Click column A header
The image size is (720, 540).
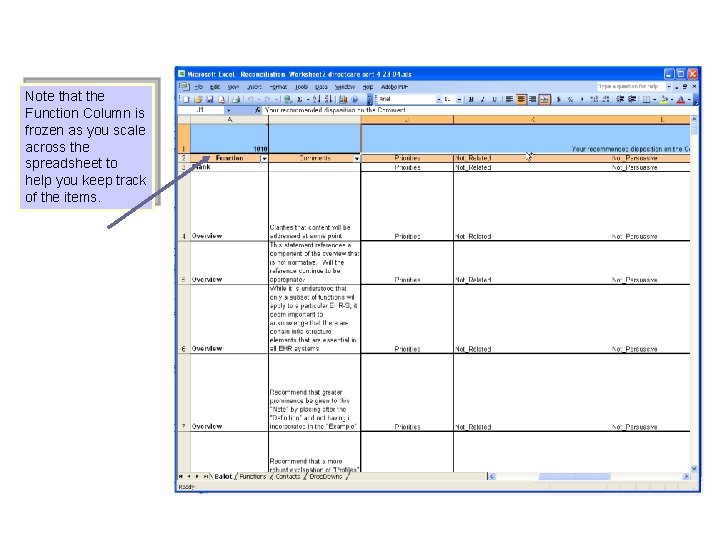click(230, 120)
